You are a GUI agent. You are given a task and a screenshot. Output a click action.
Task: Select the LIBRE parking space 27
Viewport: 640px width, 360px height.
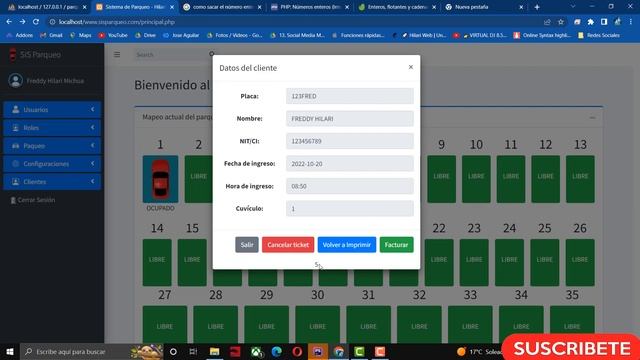coord(164,324)
